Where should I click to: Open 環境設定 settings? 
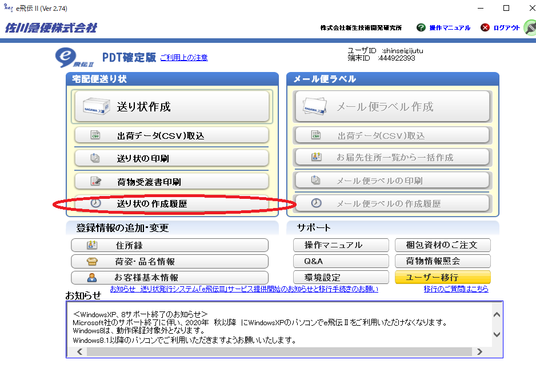341,278
